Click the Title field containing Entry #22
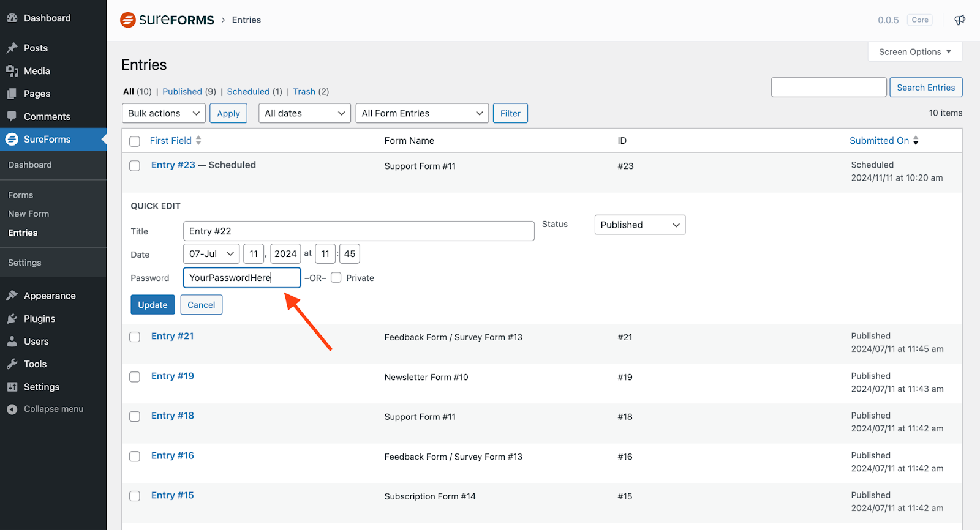Viewport: 980px width, 530px height. point(359,231)
